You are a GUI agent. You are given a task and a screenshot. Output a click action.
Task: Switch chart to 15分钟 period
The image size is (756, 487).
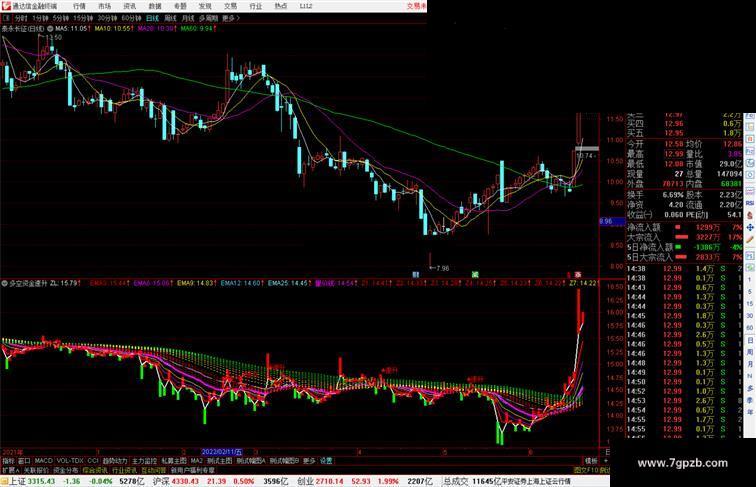pos(82,18)
